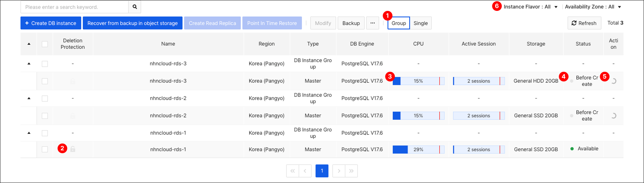Collapse all groups with header triangle
This screenshot has height=183, width=644.
(29, 44)
